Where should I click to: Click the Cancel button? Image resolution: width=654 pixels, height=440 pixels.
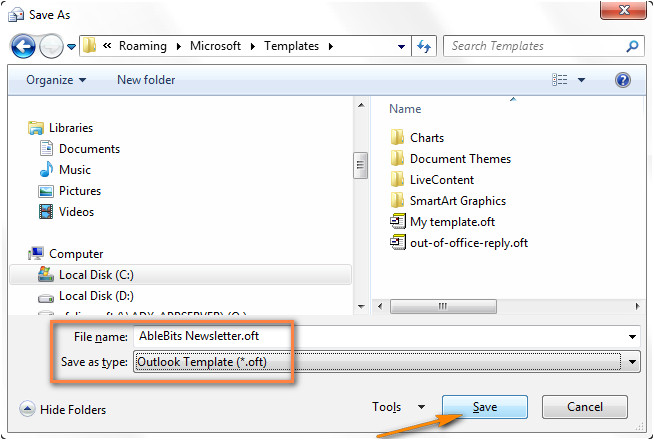[x=585, y=407]
